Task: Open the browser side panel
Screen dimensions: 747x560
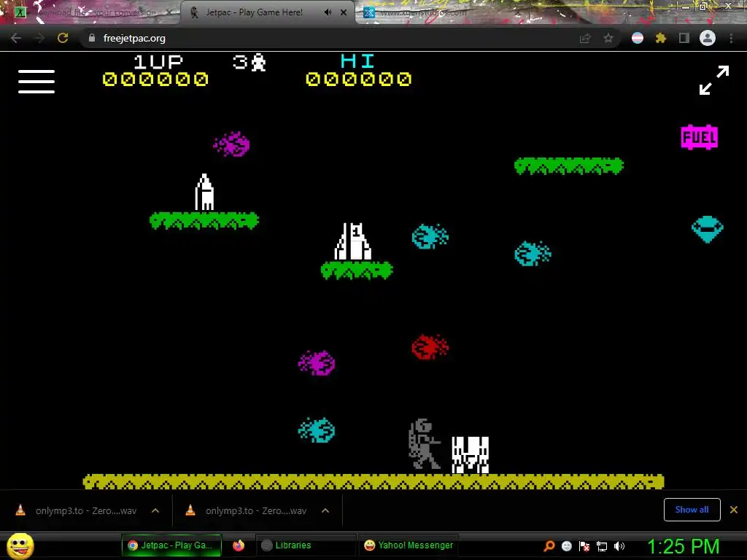Action: (x=684, y=38)
